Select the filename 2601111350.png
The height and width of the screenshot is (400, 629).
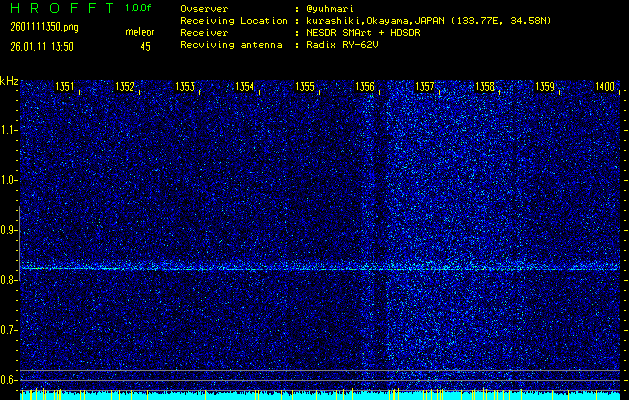coord(45,27)
